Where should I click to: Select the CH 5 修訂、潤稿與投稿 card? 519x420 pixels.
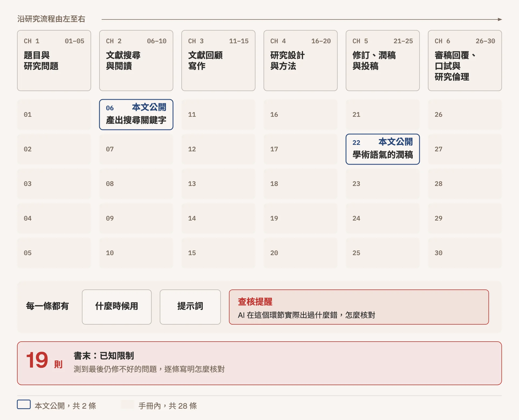(x=383, y=61)
